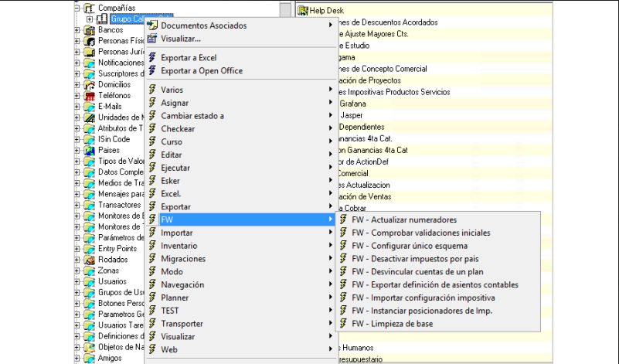Select Exportar a Excel
Screen dimensions: 619x364
240,58
